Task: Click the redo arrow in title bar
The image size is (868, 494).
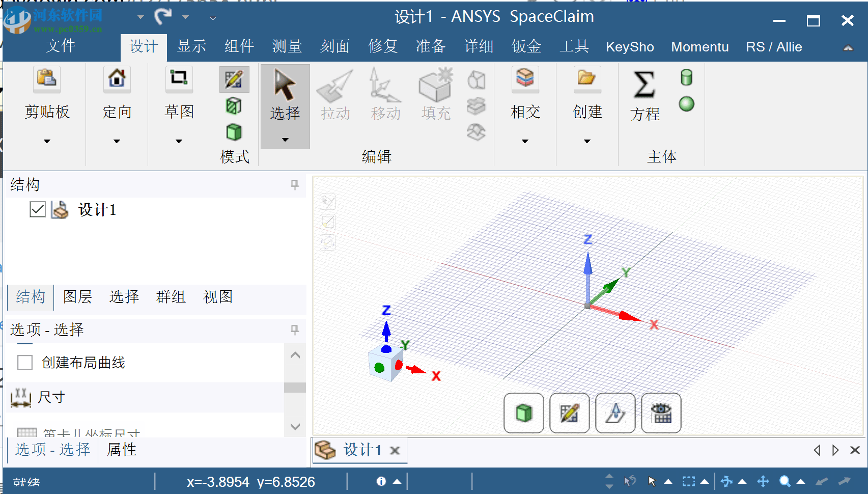Action: [163, 16]
